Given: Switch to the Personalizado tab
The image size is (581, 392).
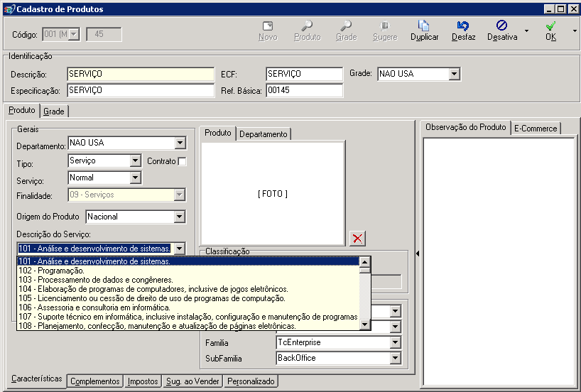Looking at the screenshot, I should [251, 381].
